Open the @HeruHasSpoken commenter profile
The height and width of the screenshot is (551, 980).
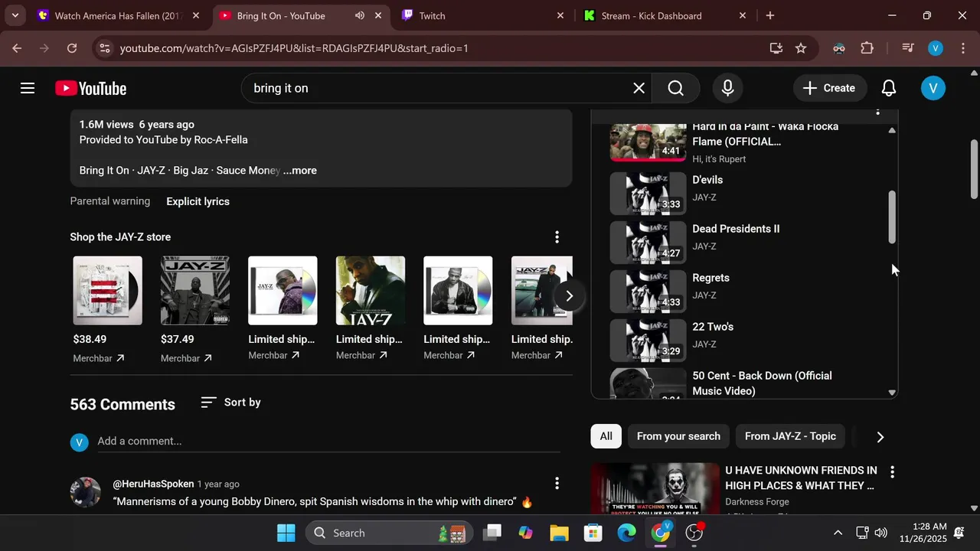(153, 484)
